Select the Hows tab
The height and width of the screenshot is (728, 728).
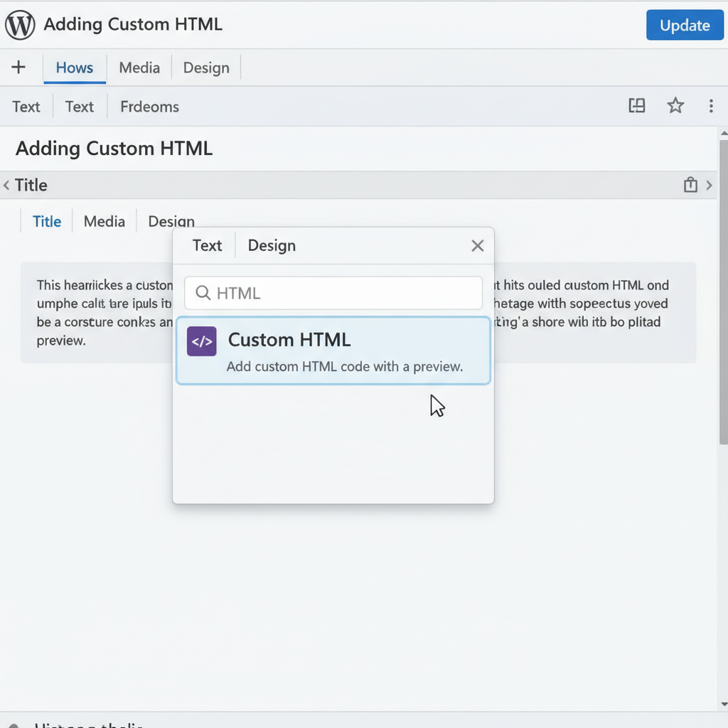pos(74,68)
